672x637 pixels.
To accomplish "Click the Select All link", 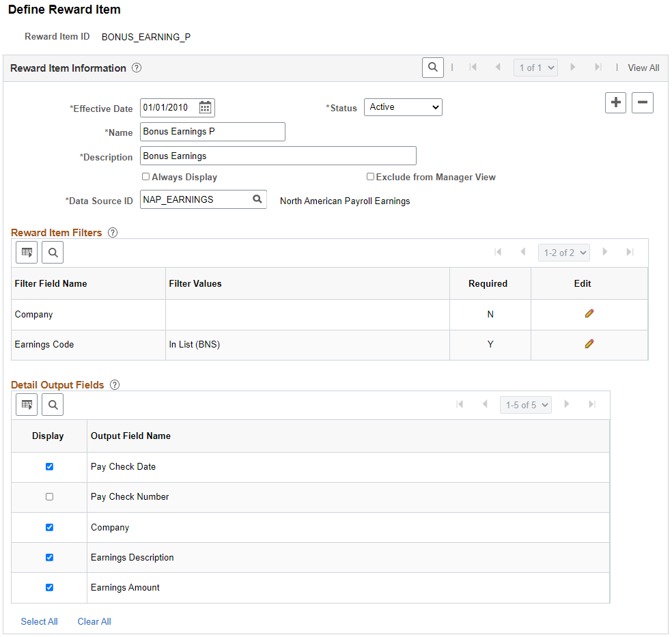I will (x=39, y=621).
